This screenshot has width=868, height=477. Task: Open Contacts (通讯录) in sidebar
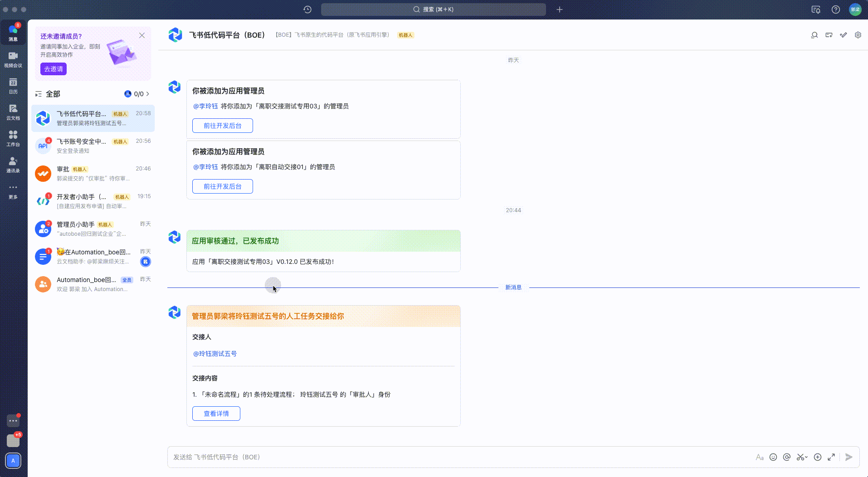click(x=13, y=165)
